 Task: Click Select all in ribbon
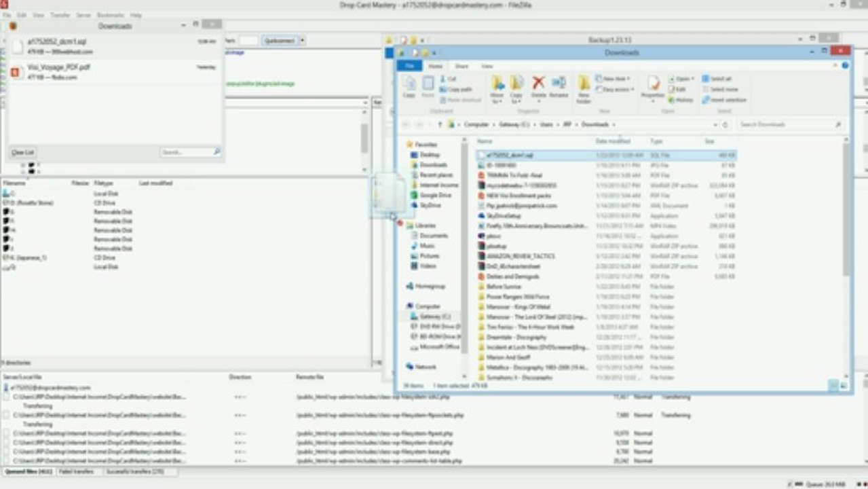717,79
